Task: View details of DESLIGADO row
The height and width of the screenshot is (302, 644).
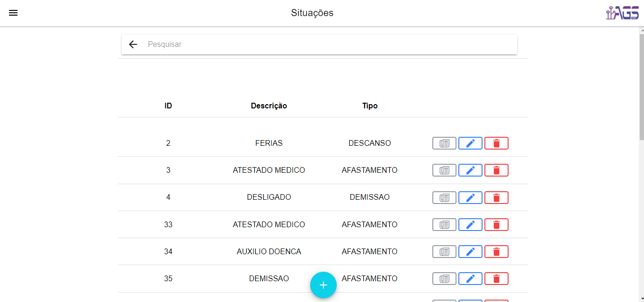Action: coord(444,197)
